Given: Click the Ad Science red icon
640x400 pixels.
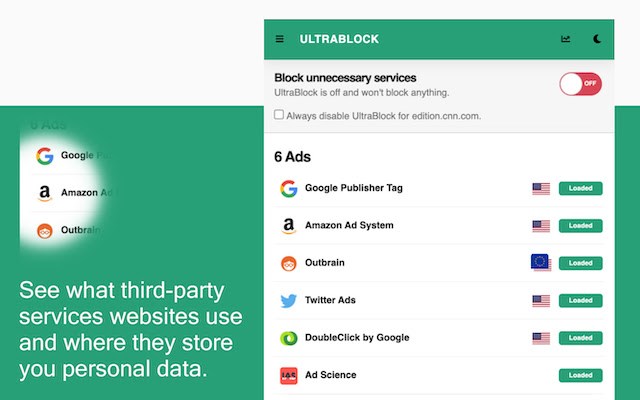Looking at the screenshot, I should [x=289, y=376].
